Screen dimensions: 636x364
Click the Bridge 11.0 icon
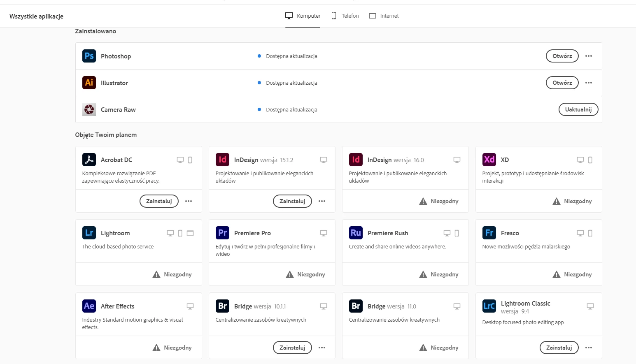356,306
